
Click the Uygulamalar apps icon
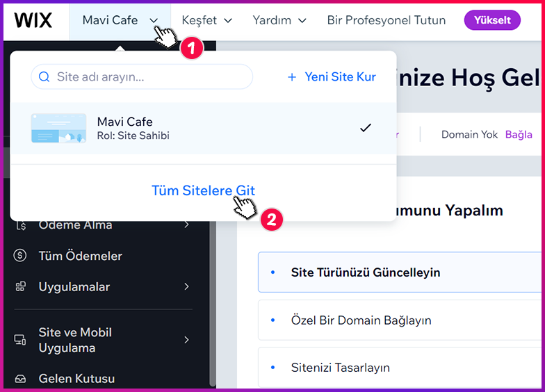[x=21, y=286]
